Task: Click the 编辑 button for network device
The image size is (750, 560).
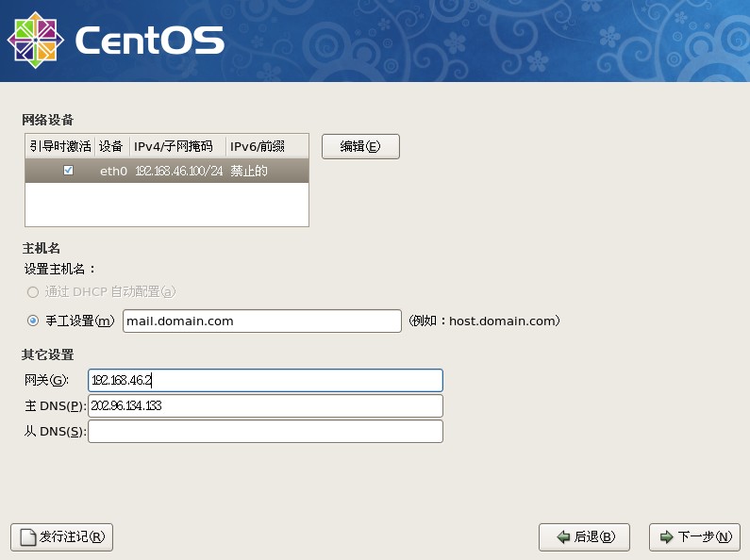Action: click(360, 146)
